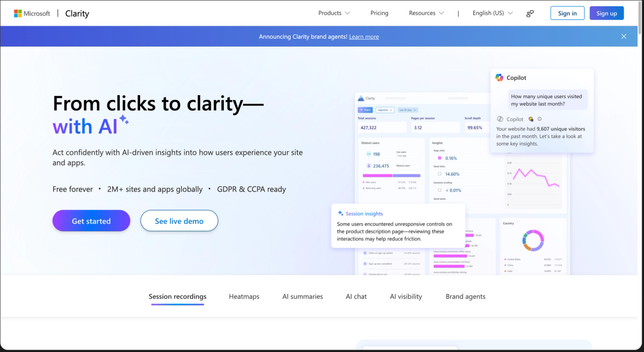This screenshot has width=644, height=352.
Task: Follow the Learn more banner link
Action: pyautogui.click(x=364, y=36)
